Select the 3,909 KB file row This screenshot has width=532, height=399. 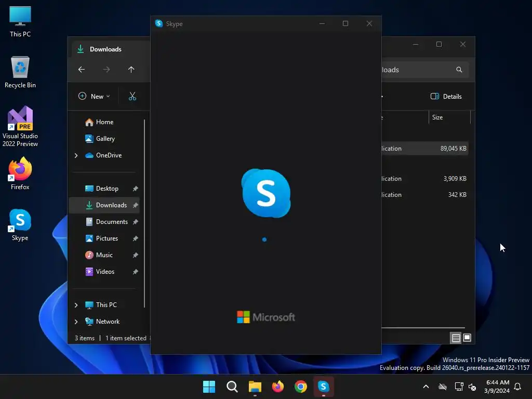pyautogui.click(x=425, y=179)
